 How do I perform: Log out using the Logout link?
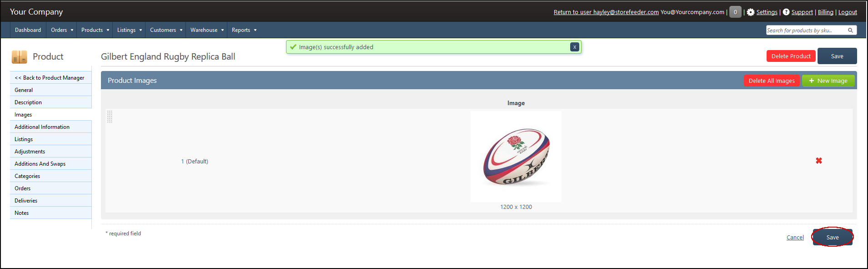(x=848, y=12)
